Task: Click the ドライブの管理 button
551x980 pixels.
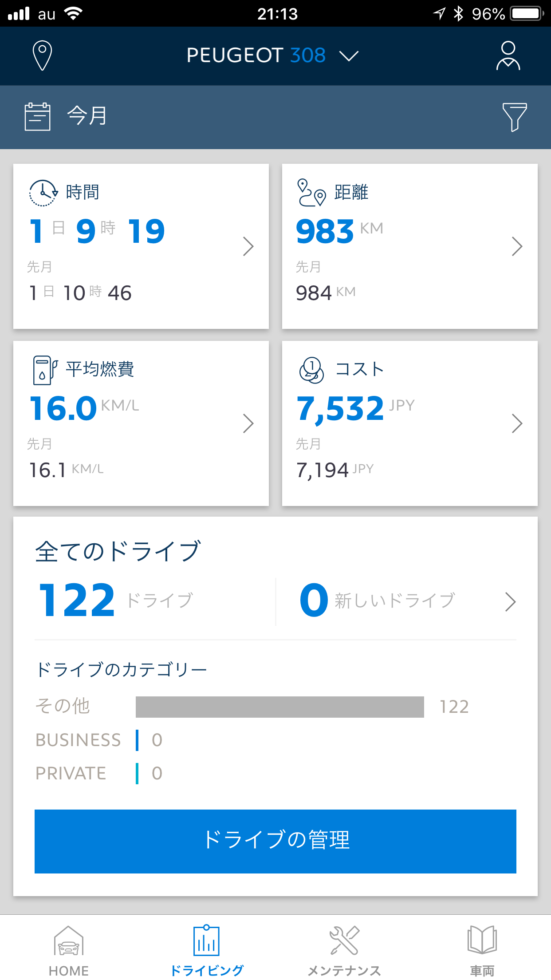Action: [275, 841]
